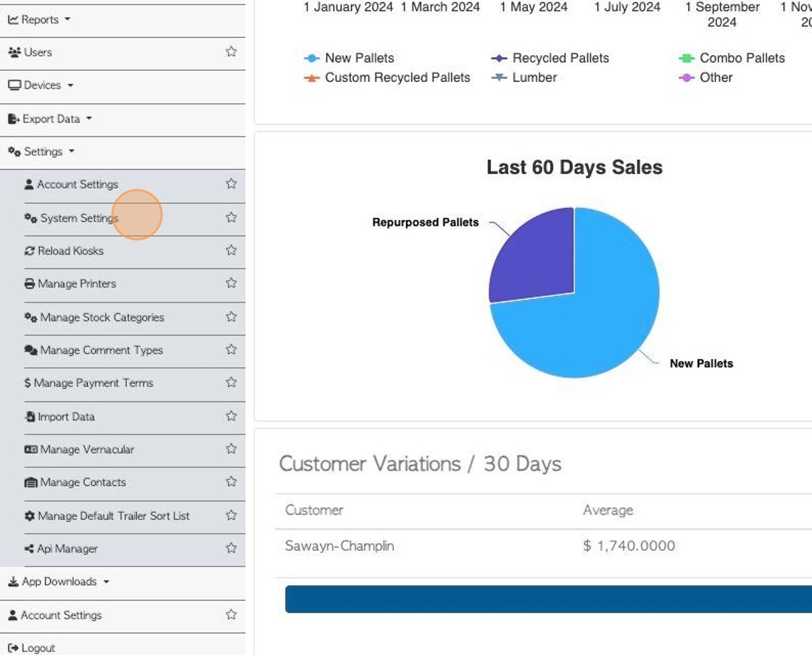The width and height of the screenshot is (812, 655).
Task: Favorite the Manage Contacts item
Action: click(231, 482)
